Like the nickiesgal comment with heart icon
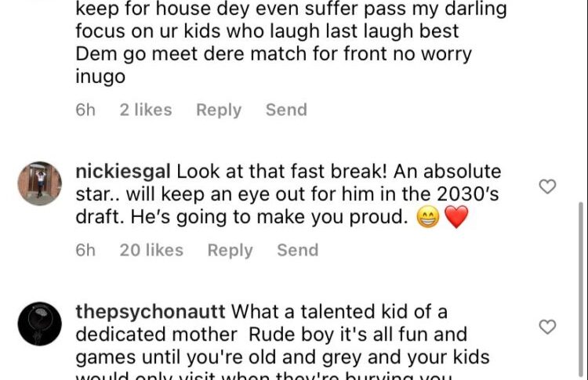Image resolution: width=588 pixels, height=380 pixels. tap(548, 186)
